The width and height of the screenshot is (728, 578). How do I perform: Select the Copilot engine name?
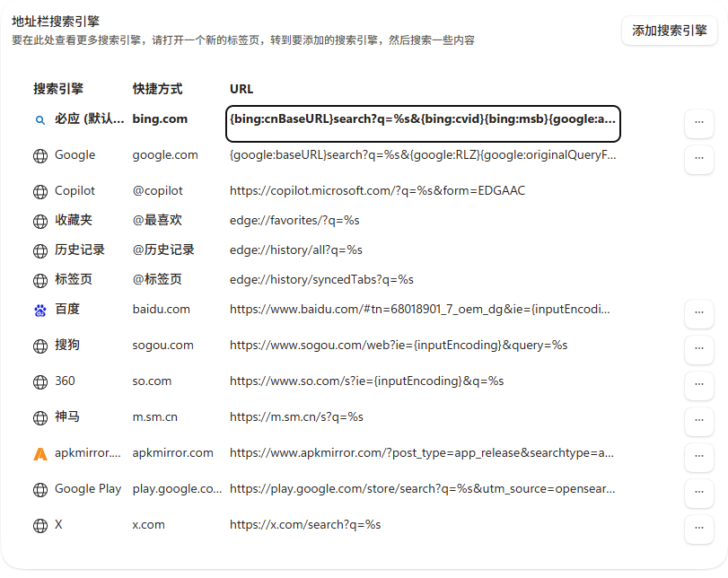pyautogui.click(x=75, y=191)
